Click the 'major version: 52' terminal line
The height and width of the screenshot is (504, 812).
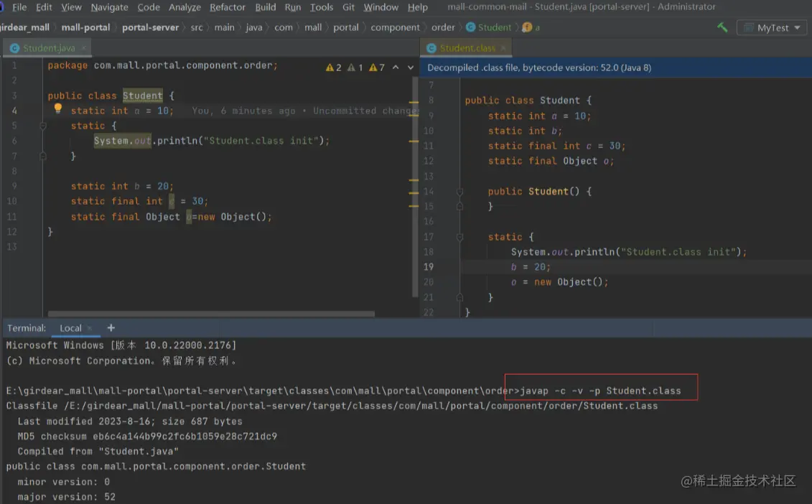click(x=66, y=498)
